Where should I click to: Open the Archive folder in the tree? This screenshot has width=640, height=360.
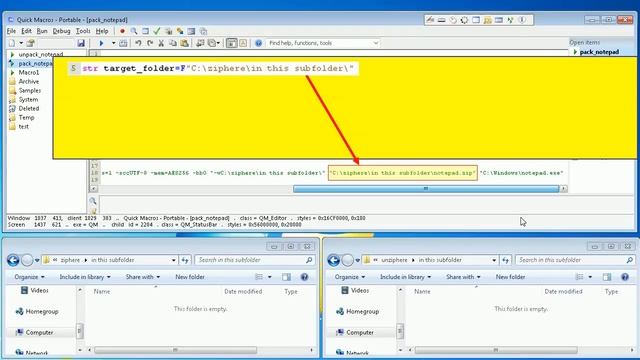point(29,81)
